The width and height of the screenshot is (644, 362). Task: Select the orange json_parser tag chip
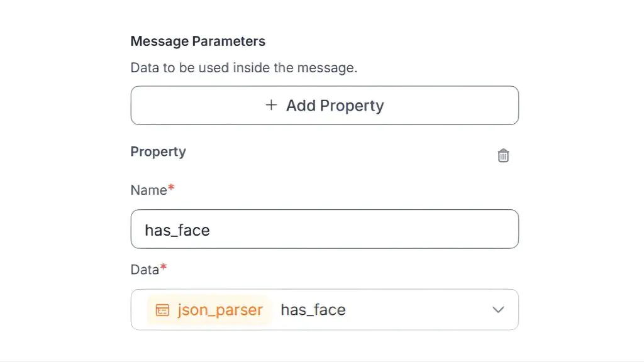tap(209, 310)
